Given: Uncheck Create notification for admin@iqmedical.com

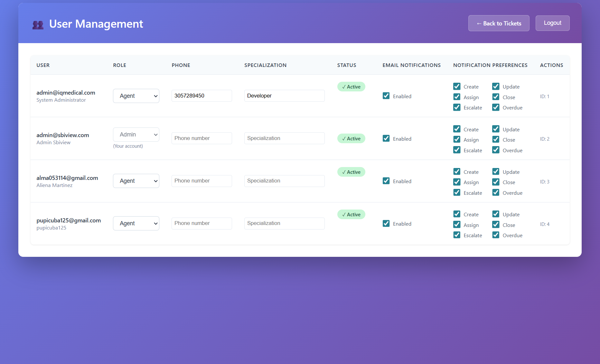Looking at the screenshot, I should [456, 86].
